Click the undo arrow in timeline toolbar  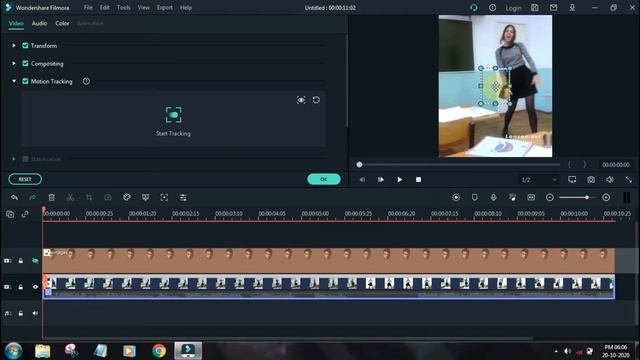14,198
